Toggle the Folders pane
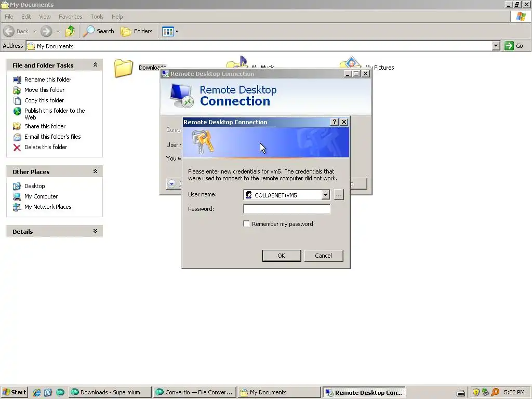Image resolution: width=532 pixels, height=399 pixels. pyautogui.click(x=137, y=31)
